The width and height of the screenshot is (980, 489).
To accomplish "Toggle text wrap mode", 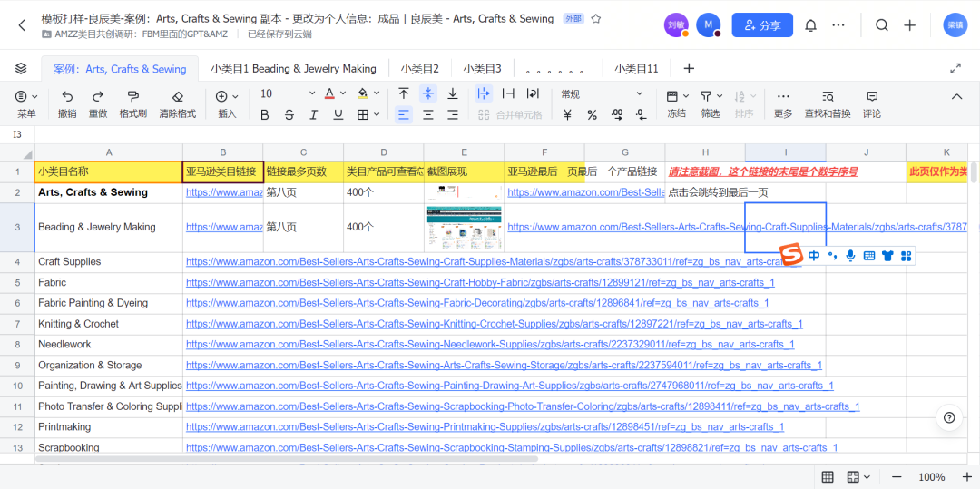I will pos(534,93).
